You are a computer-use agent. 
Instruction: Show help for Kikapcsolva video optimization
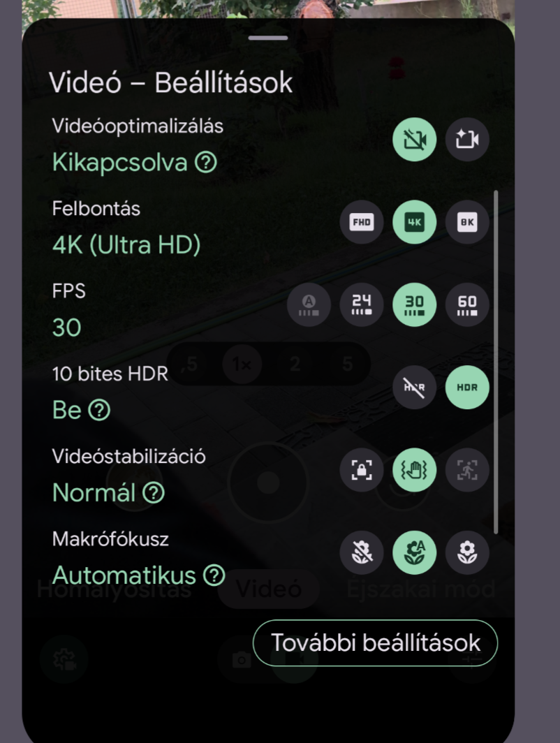pyautogui.click(x=205, y=163)
